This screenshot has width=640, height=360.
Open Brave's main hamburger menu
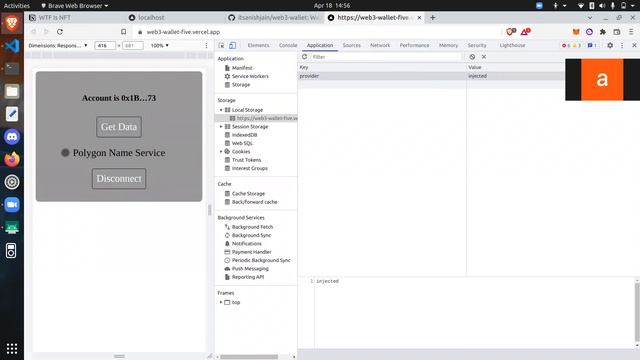click(631, 32)
